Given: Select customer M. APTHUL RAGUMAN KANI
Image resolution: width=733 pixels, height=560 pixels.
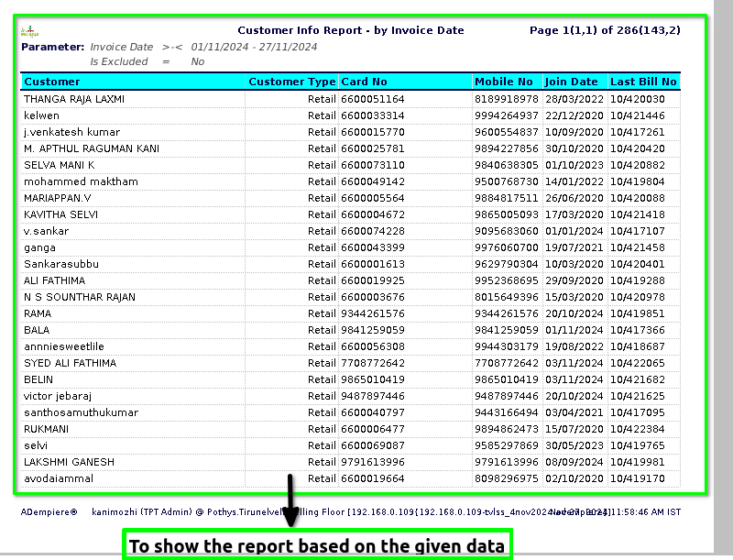Looking at the screenshot, I should 92,148.
